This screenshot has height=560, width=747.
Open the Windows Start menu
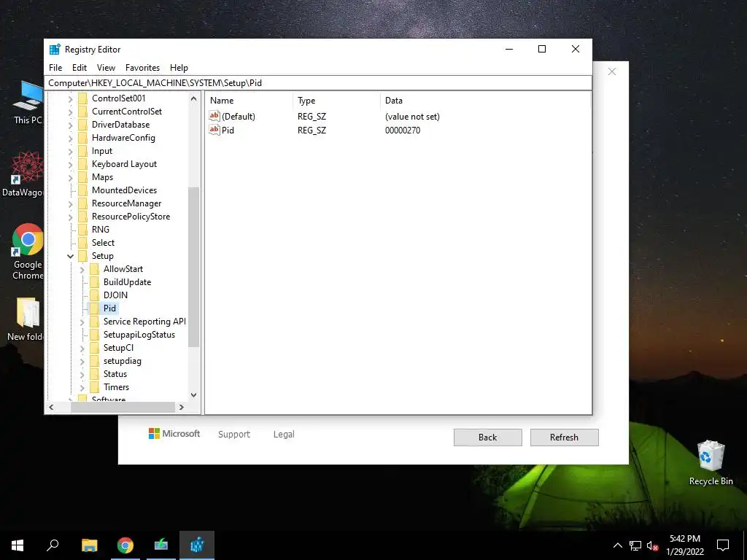click(x=18, y=545)
